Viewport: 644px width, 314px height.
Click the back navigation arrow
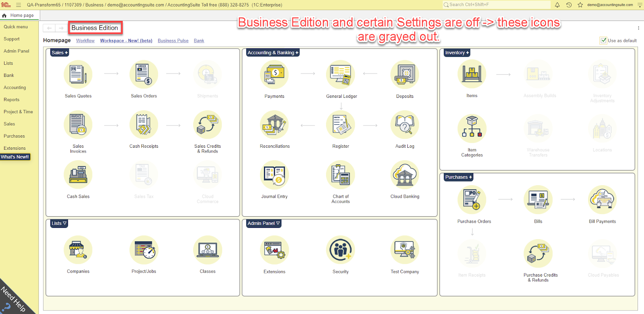click(x=49, y=28)
